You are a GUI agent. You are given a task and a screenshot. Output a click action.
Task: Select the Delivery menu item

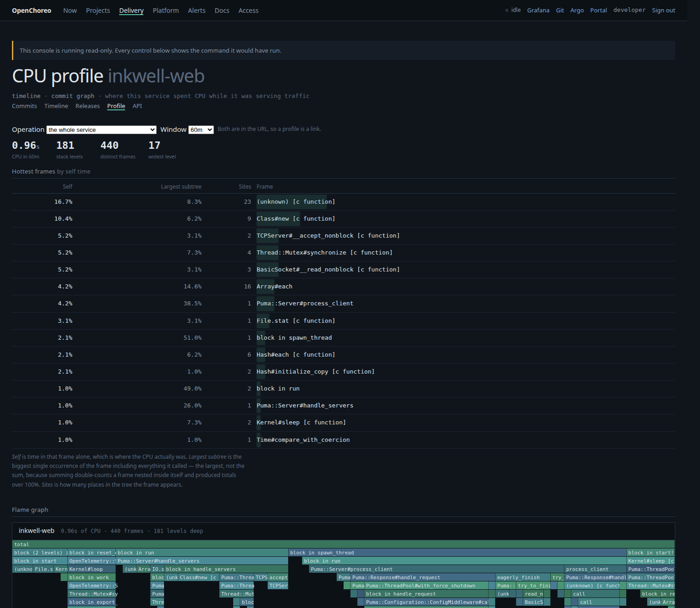(131, 11)
